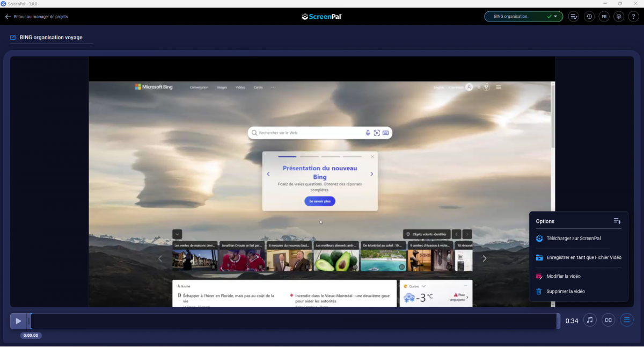Click the Bing profile avatar icon
This screenshot has width=644, height=347.
pyautogui.click(x=469, y=87)
